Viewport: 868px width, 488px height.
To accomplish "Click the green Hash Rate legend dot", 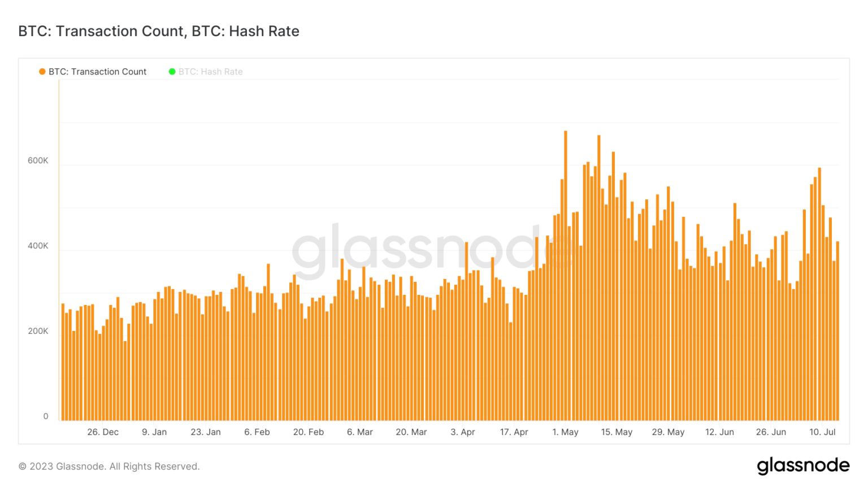I will (172, 72).
